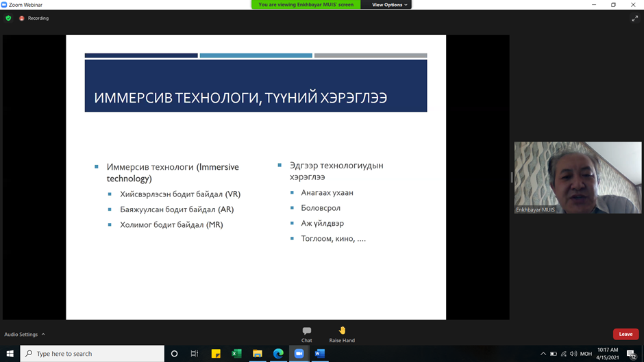Switch input language MOH indicator

tap(586, 354)
